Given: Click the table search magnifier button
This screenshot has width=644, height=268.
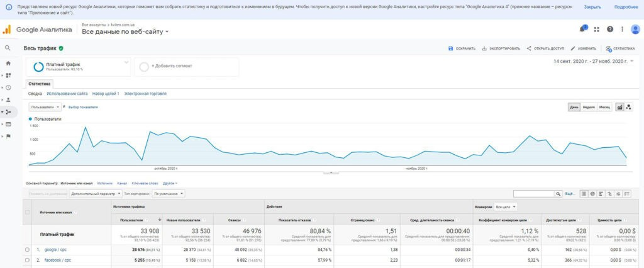Looking at the screenshot, I should 558,194.
